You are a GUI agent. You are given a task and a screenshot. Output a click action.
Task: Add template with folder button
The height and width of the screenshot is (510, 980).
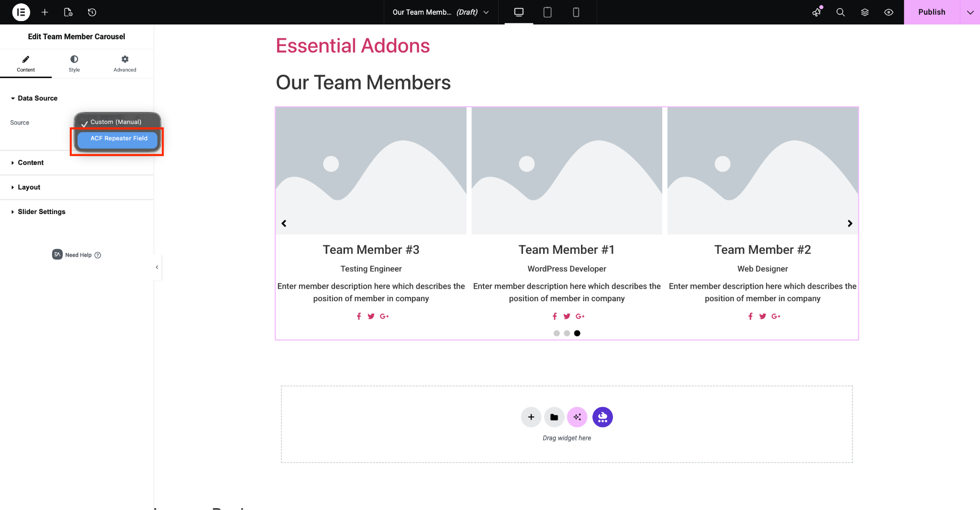554,417
